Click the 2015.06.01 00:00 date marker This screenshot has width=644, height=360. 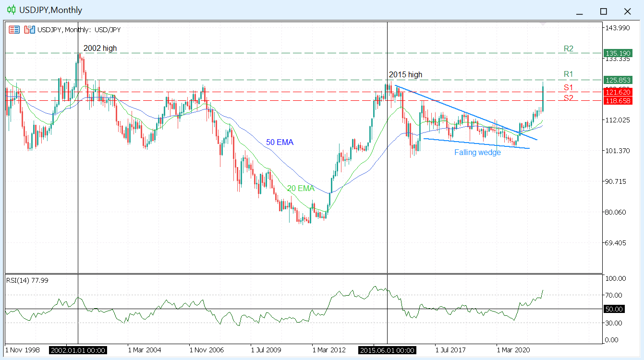click(x=388, y=350)
